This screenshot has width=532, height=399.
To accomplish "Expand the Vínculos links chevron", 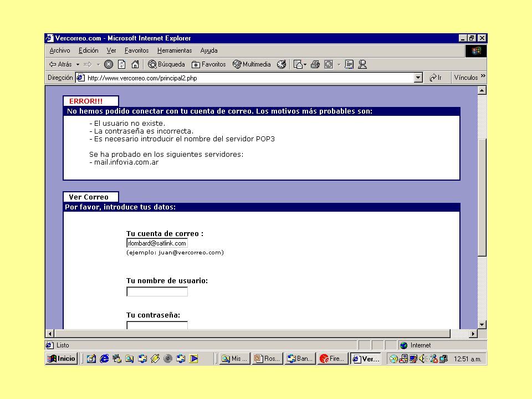I will tap(483, 76).
